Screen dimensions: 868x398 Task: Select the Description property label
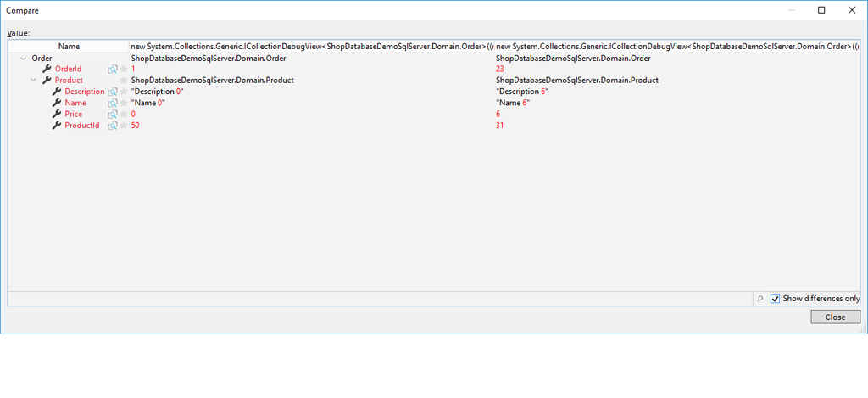tap(85, 92)
